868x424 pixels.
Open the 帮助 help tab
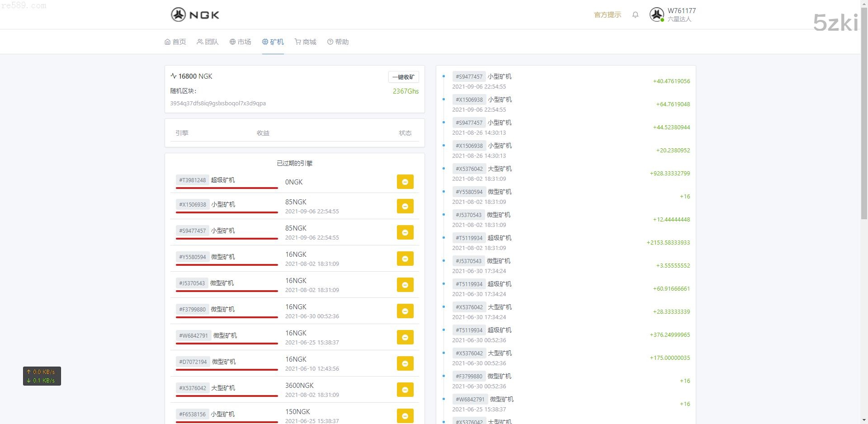click(x=338, y=42)
